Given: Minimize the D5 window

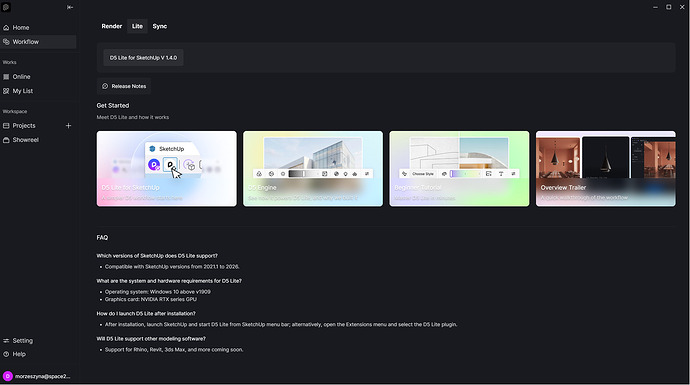Looking at the screenshot, I should click(655, 7).
